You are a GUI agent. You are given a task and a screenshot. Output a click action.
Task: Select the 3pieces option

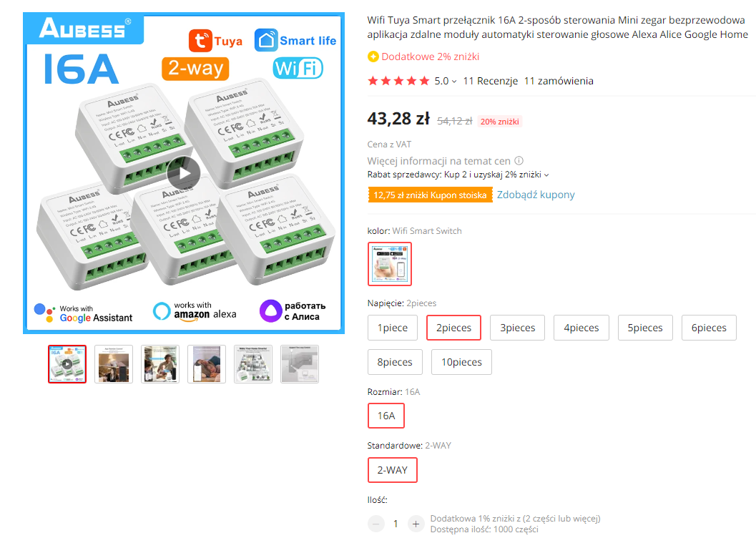pos(517,328)
